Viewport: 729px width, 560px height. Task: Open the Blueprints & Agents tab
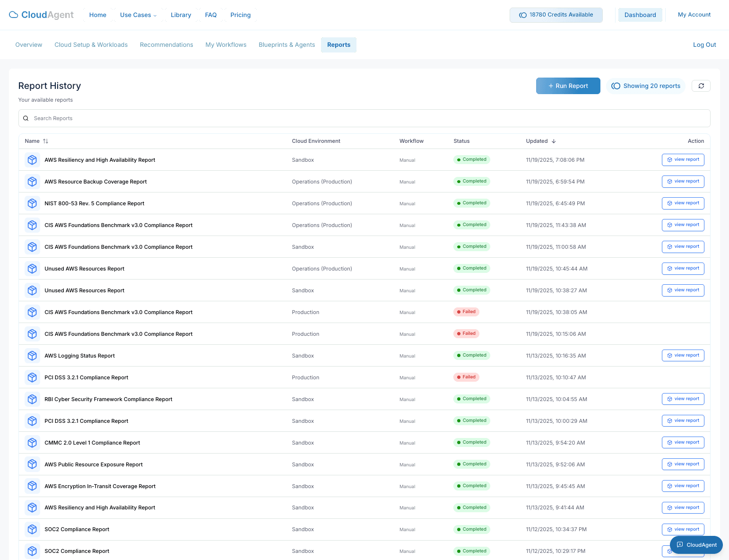[x=286, y=44]
